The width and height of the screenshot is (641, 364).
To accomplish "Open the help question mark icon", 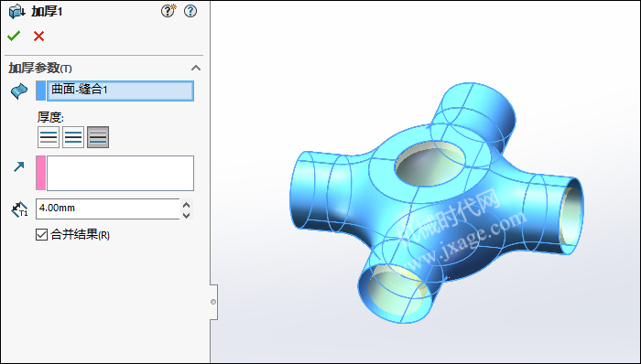I will click(x=190, y=11).
